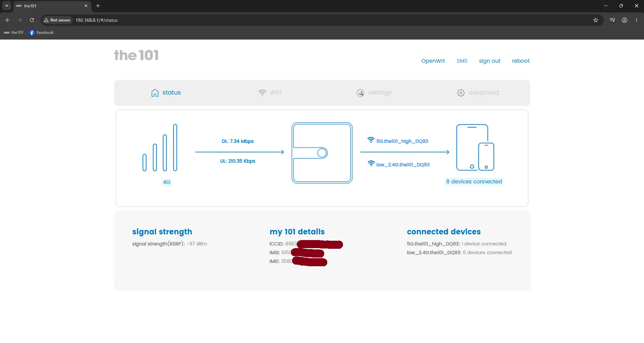Open the browser three-dot menu
Image resolution: width=644 pixels, height=343 pixels.
click(x=637, y=20)
